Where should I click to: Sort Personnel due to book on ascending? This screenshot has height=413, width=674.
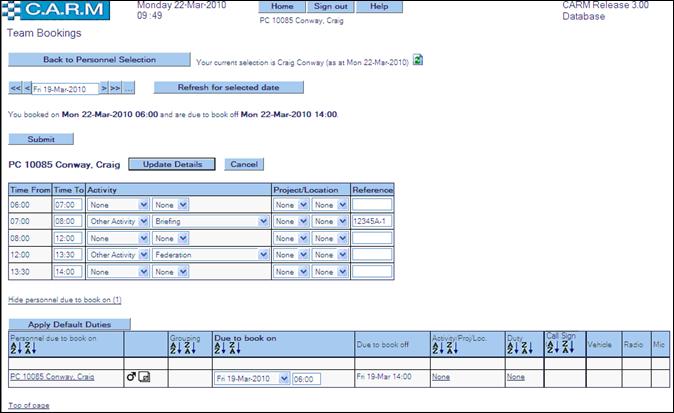14,348
